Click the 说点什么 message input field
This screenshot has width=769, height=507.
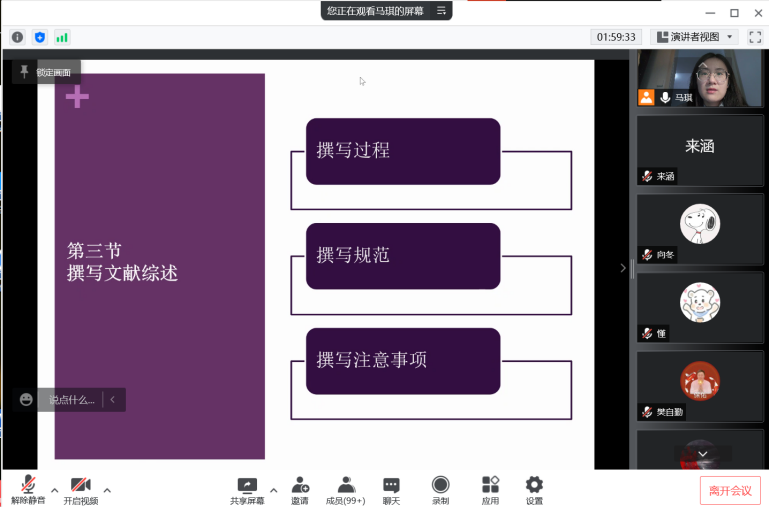point(72,400)
